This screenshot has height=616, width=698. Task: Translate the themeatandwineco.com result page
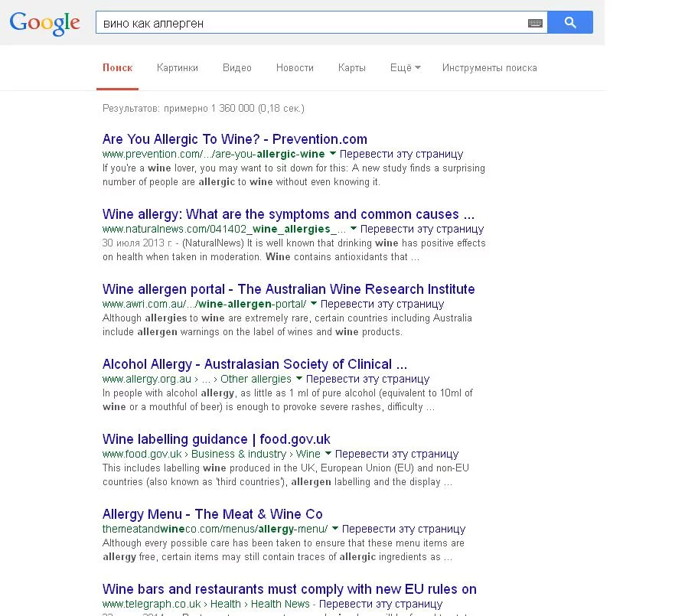pyautogui.click(x=403, y=529)
